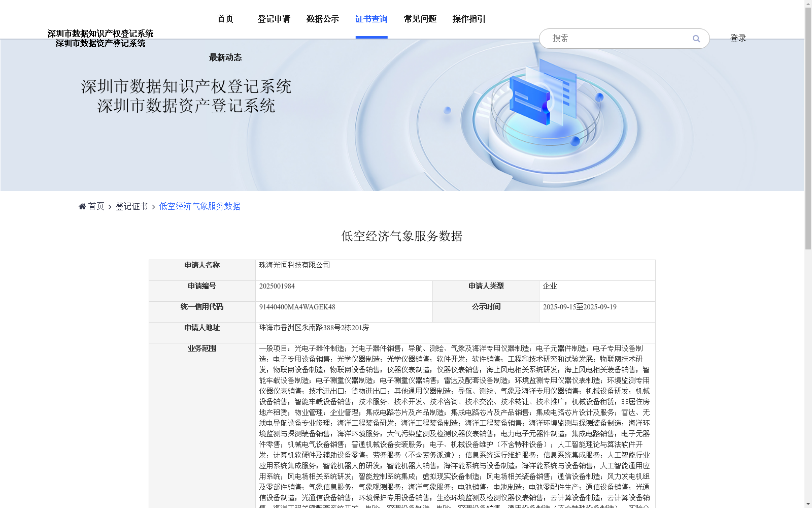Click the 低空经济气象服务数据 breadcrumb link

coord(199,206)
